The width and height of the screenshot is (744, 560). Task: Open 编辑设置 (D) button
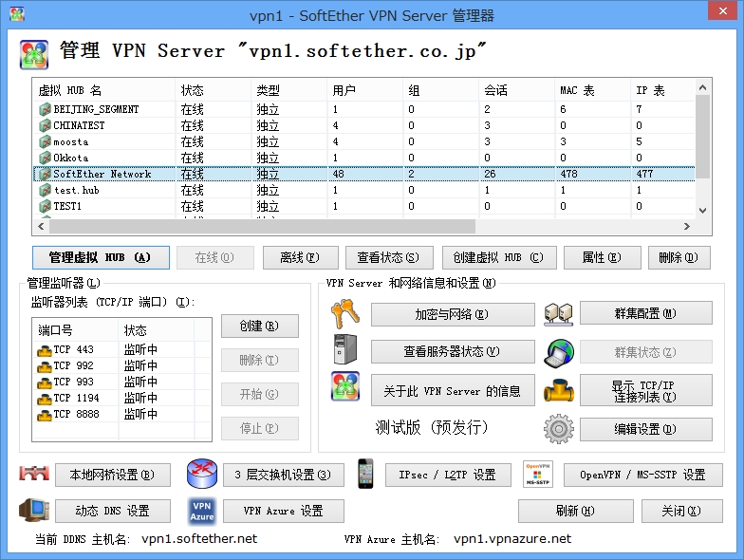pyautogui.click(x=645, y=429)
